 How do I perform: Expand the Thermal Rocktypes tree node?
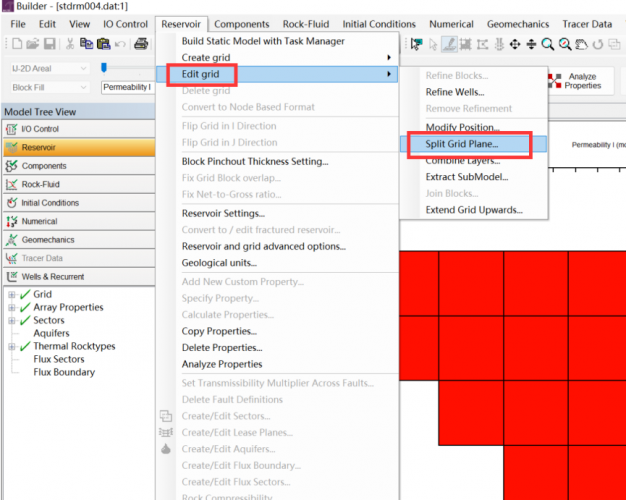click(x=11, y=347)
